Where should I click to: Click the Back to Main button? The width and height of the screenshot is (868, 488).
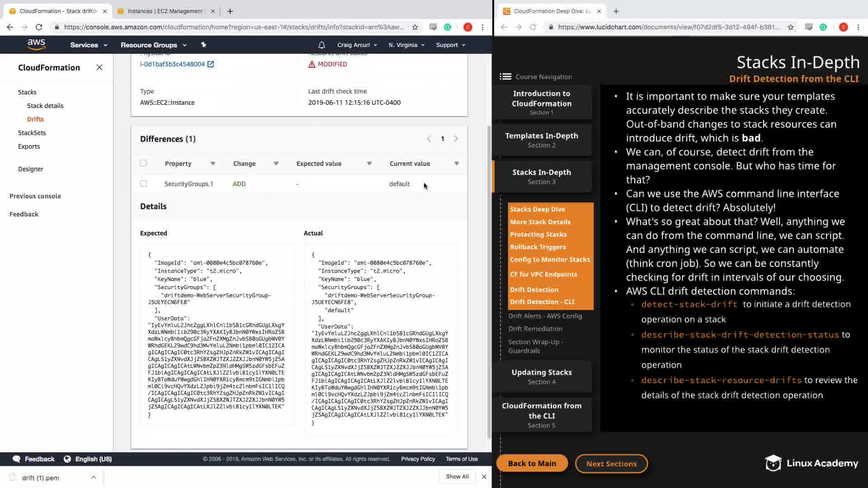(x=532, y=463)
